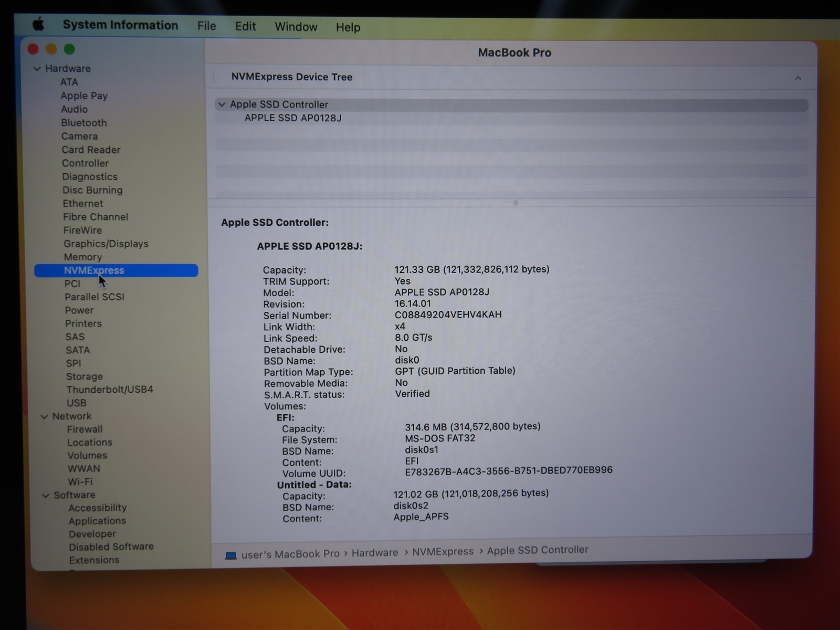Click user's MacBook Pro in path bar
This screenshot has width=840, height=630.
point(290,554)
